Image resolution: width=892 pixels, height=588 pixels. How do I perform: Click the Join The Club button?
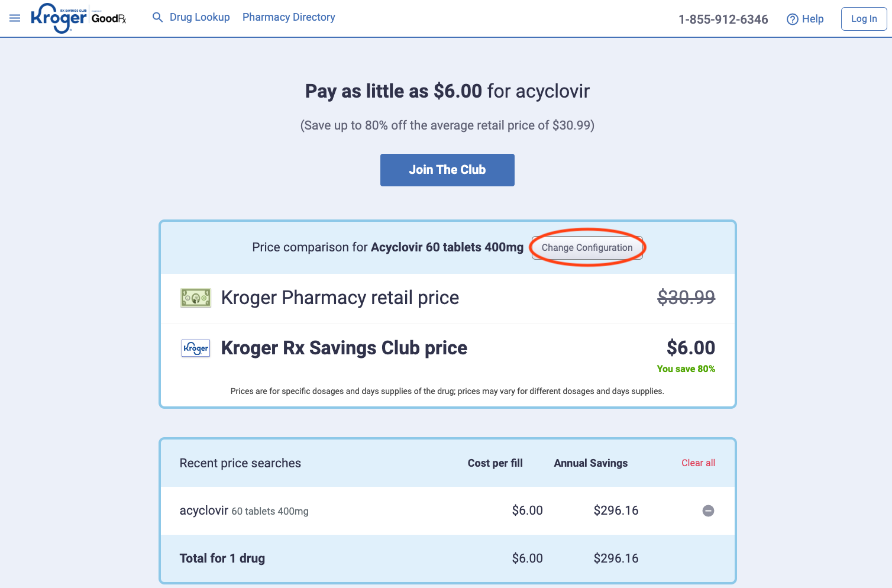click(x=447, y=170)
